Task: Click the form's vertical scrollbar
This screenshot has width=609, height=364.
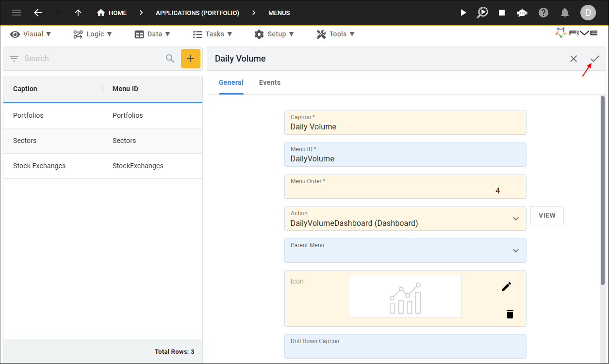Action: 603,190
